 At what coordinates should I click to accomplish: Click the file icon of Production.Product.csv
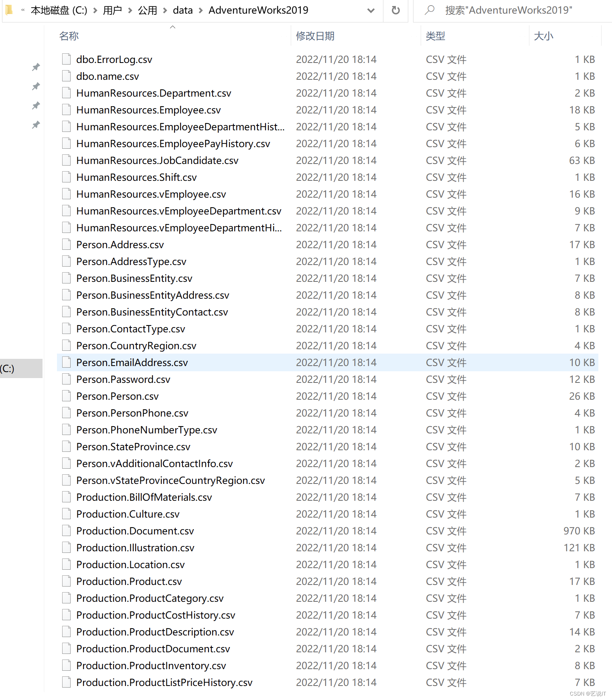(67, 581)
